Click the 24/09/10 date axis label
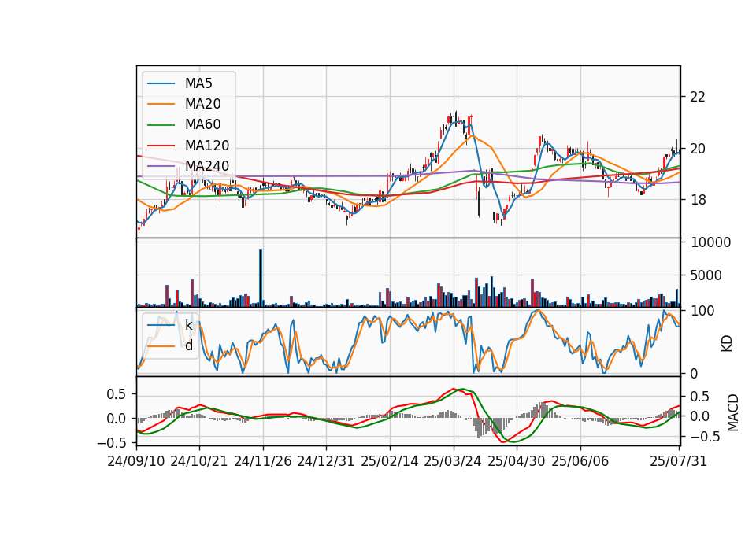Screen dimensions: 756x543 [x=136, y=461]
